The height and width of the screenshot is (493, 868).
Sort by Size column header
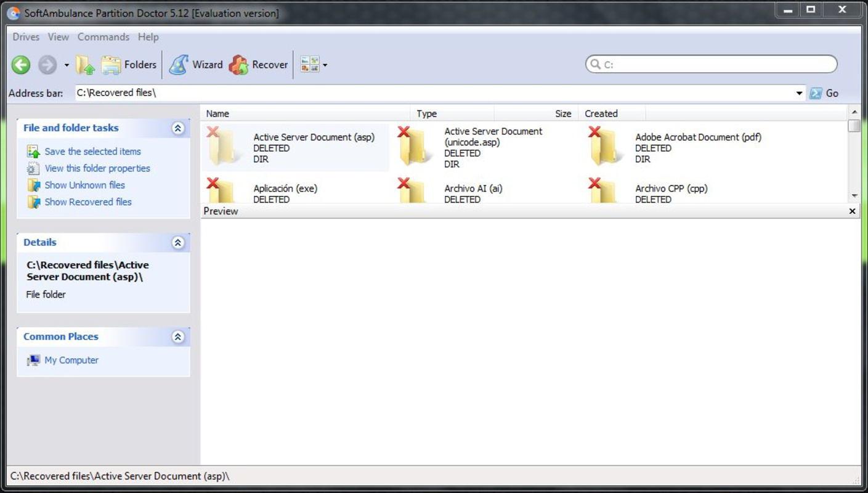(x=537, y=113)
